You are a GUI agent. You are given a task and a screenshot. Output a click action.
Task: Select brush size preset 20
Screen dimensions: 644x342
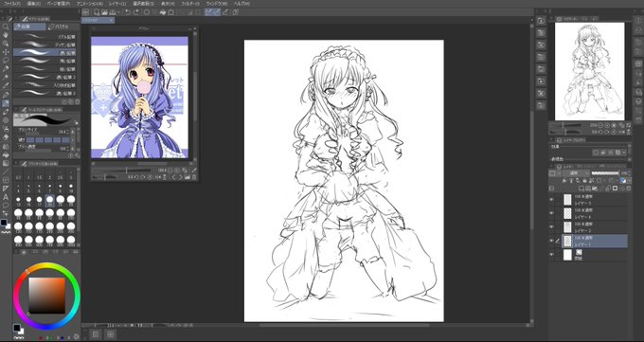(x=49, y=200)
